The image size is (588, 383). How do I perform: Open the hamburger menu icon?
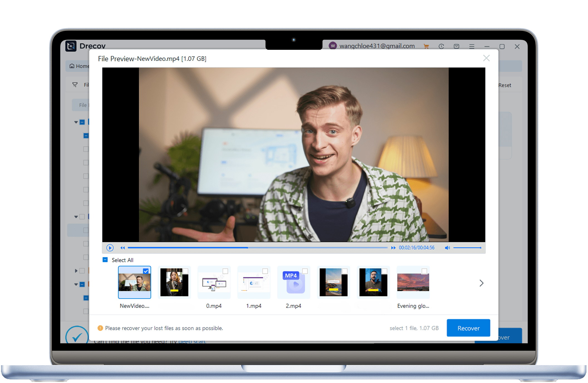[x=472, y=46]
